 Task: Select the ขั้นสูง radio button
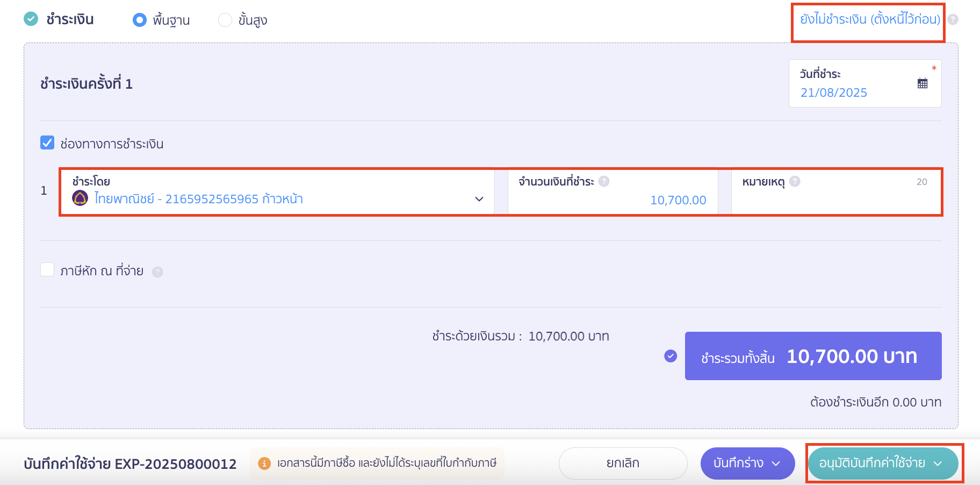click(x=225, y=20)
